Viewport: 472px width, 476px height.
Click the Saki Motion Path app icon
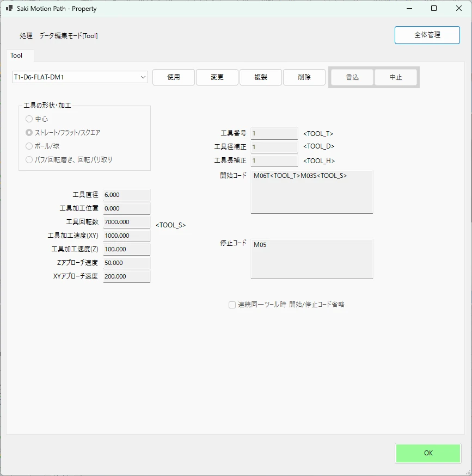pyautogui.click(x=9, y=8)
